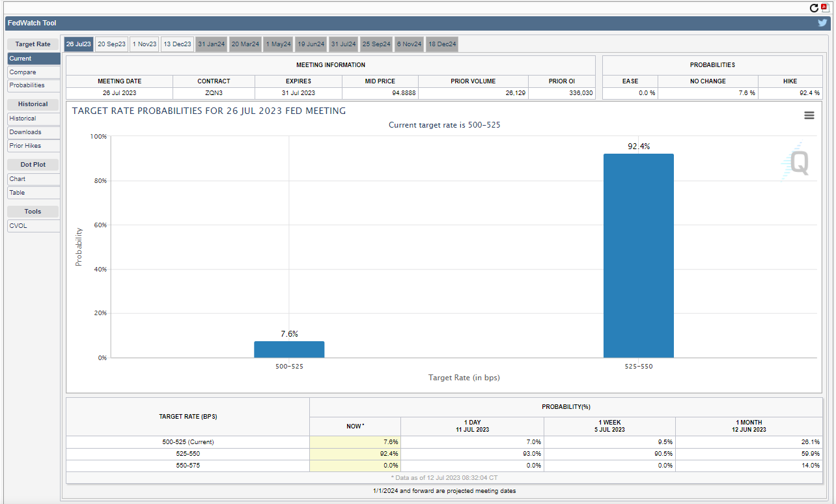Image resolution: width=836 pixels, height=504 pixels.
Task: Open the Downloads section in sidebar
Action: [25, 132]
